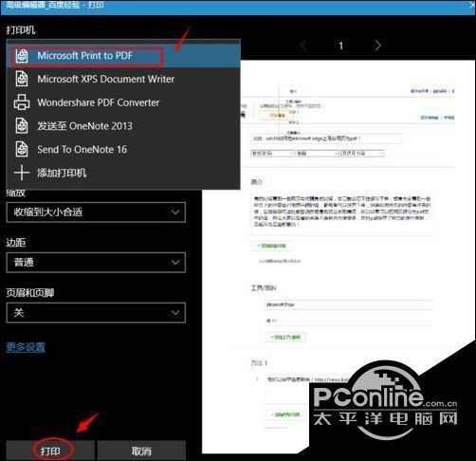The width and height of the screenshot is (476, 461).
Task: Click the 取消 button
Action: pyautogui.click(x=141, y=451)
